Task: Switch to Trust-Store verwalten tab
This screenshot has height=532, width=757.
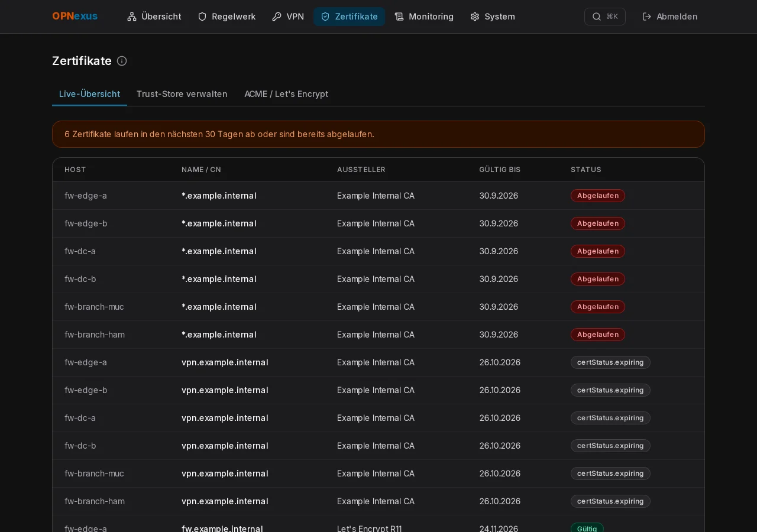Action: pyautogui.click(x=182, y=94)
